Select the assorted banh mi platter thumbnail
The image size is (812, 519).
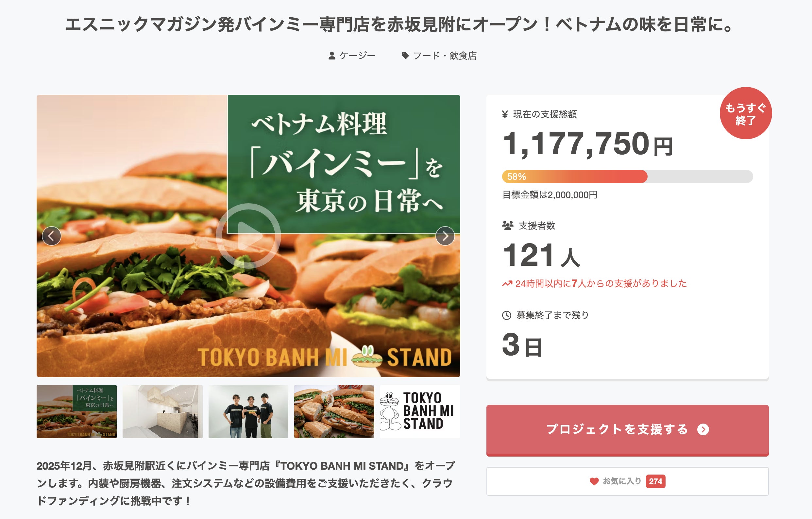tap(334, 411)
